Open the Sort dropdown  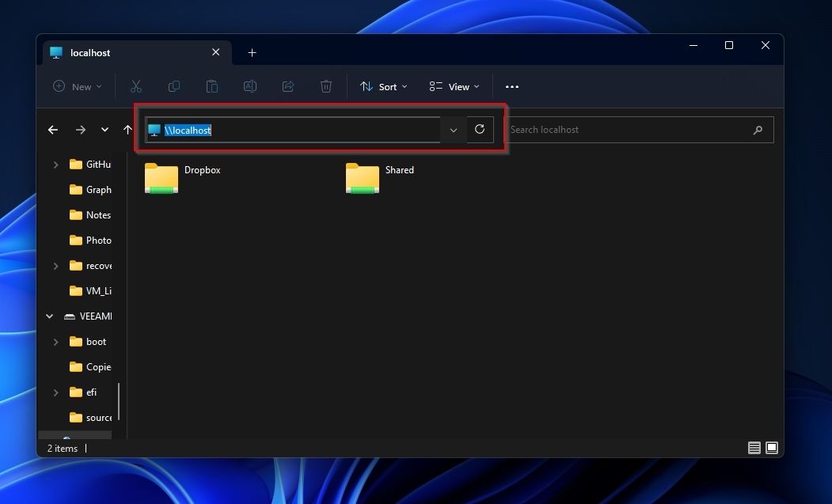tap(383, 86)
